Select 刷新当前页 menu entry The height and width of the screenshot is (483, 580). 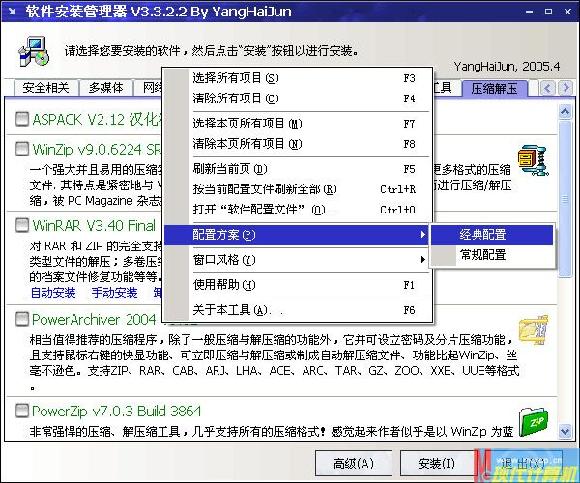click(x=296, y=169)
